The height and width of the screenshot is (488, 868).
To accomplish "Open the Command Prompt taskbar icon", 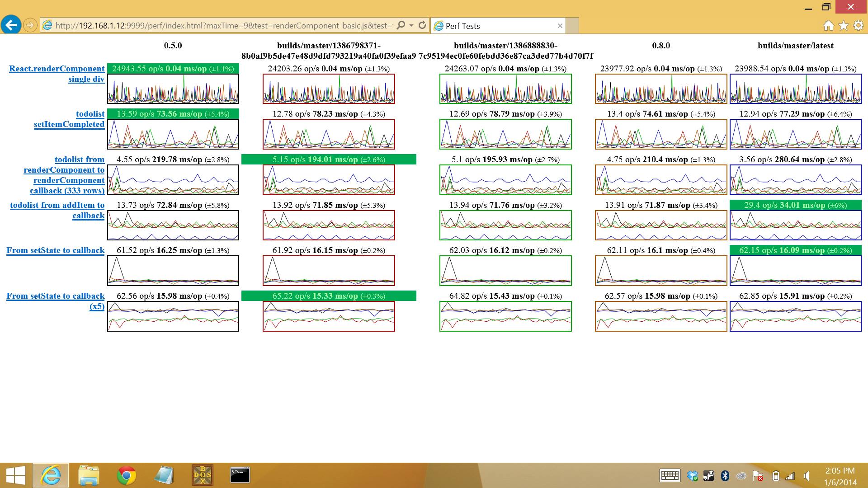I will coord(240,475).
